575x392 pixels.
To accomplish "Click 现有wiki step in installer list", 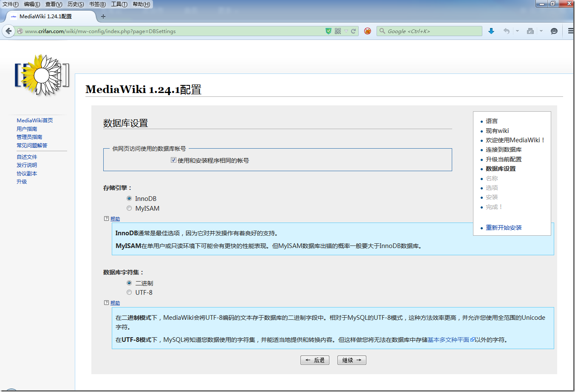I will pyautogui.click(x=497, y=131).
